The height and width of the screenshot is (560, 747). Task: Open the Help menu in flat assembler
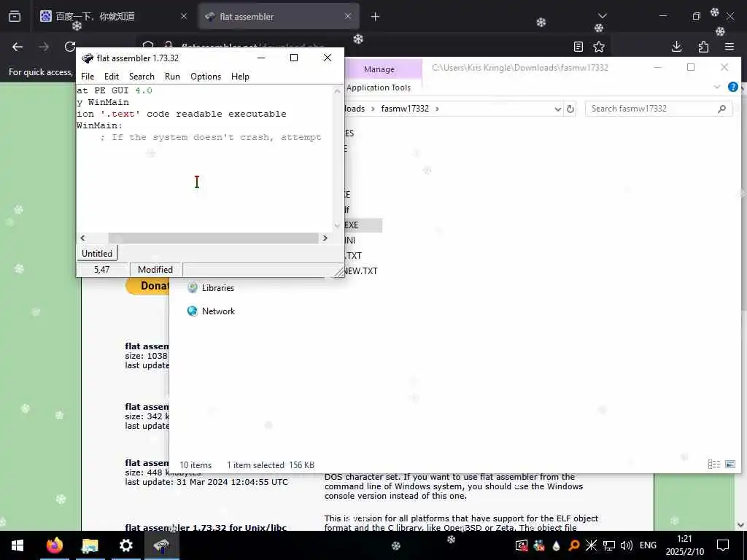click(x=240, y=76)
